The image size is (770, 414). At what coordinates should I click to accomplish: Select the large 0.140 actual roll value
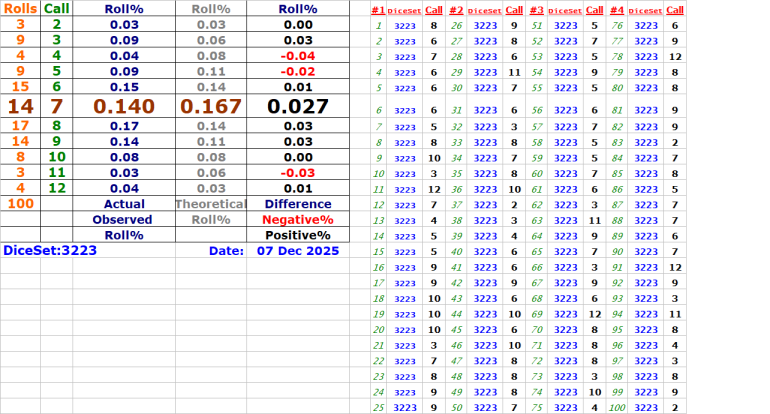click(122, 106)
